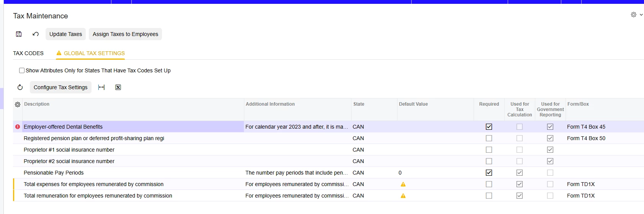
Task: Click the red error icon on Dental Benefits row
Action: [x=18, y=127]
